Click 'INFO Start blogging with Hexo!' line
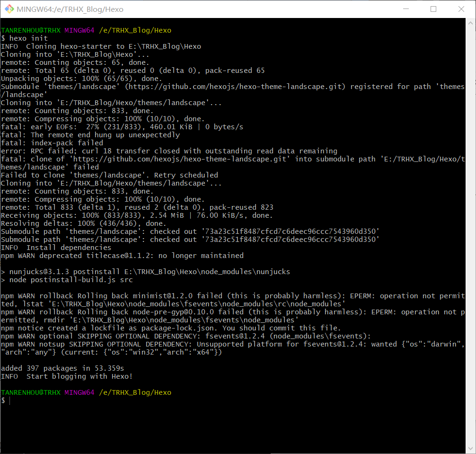The image size is (476, 454). [x=67, y=376]
